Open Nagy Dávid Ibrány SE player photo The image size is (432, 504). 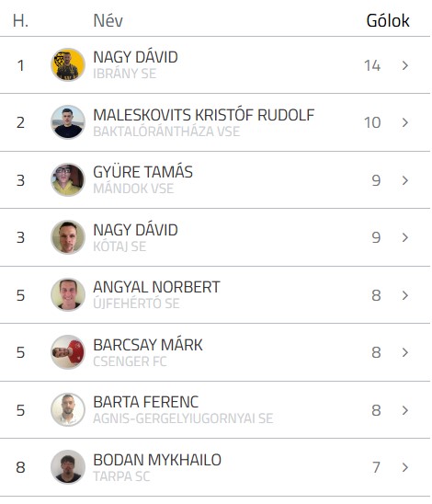click(68, 65)
